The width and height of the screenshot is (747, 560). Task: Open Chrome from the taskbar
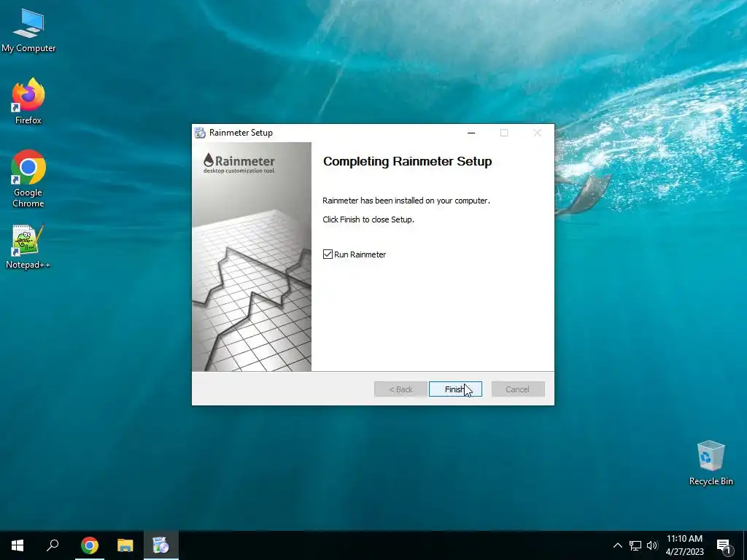tap(90, 545)
